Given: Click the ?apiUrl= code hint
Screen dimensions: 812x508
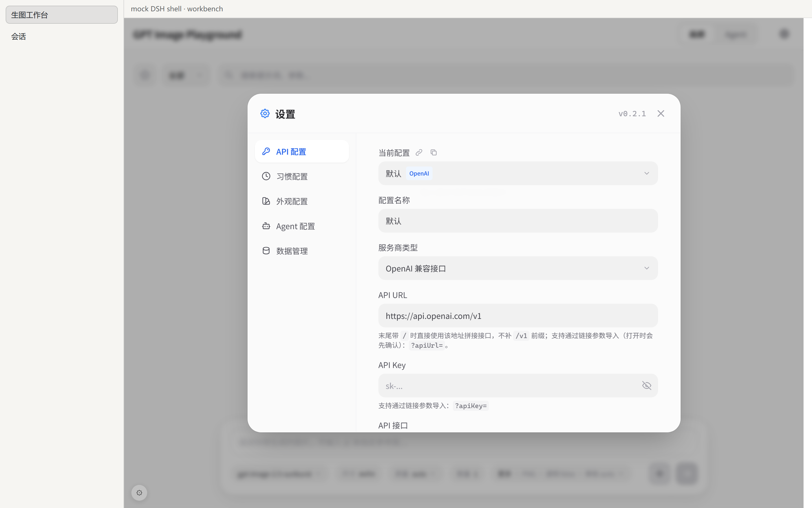Looking at the screenshot, I should 427,345.
